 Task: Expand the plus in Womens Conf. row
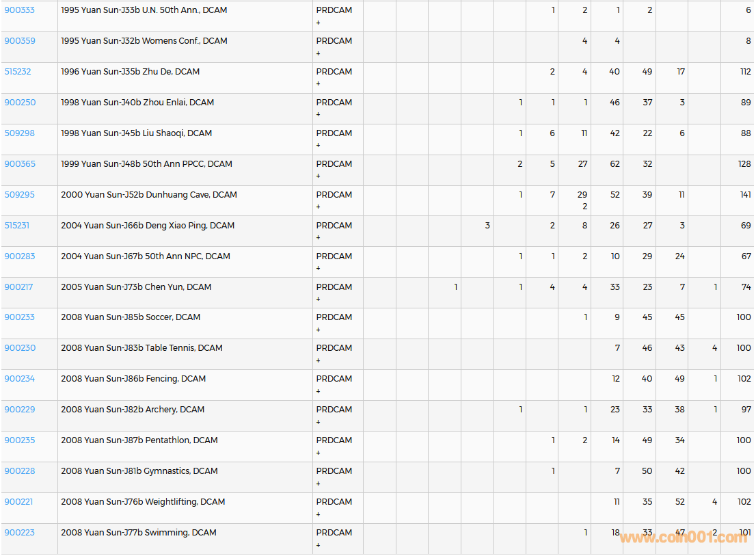point(318,53)
